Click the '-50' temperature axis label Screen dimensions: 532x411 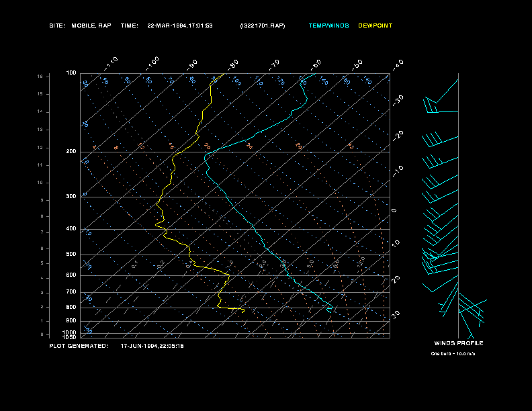point(357,64)
